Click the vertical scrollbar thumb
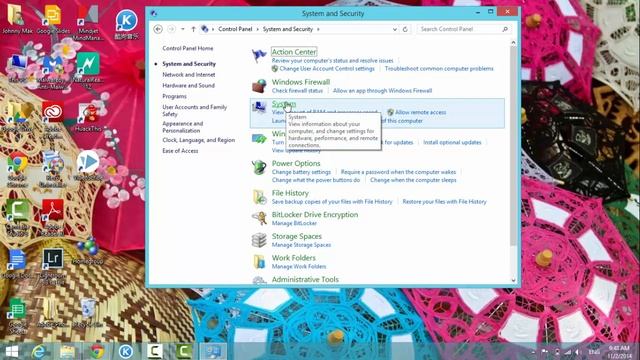 (x=513, y=147)
